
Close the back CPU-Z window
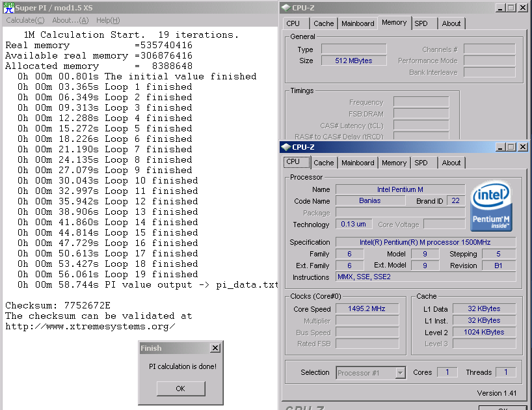523,7
